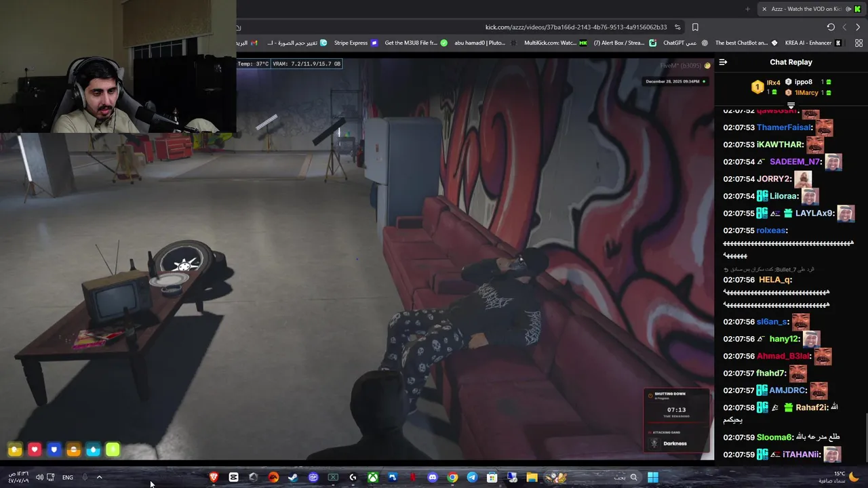
Task: Open the Stripe Express bookmark
Action: coord(355,43)
